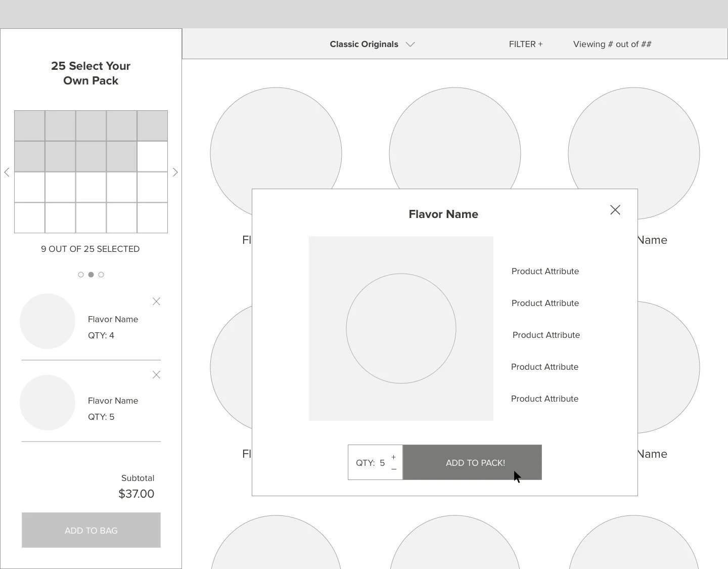Click the ADD TO PACK! button
This screenshot has height=569, width=728.
click(472, 462)
